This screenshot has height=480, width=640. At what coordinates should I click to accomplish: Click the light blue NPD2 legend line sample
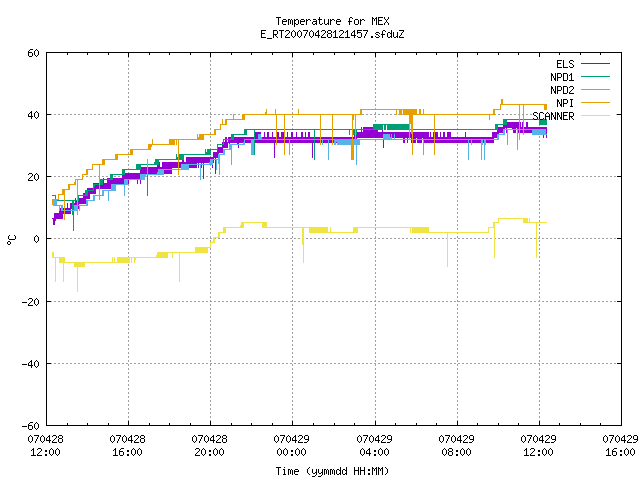[595, 89]
